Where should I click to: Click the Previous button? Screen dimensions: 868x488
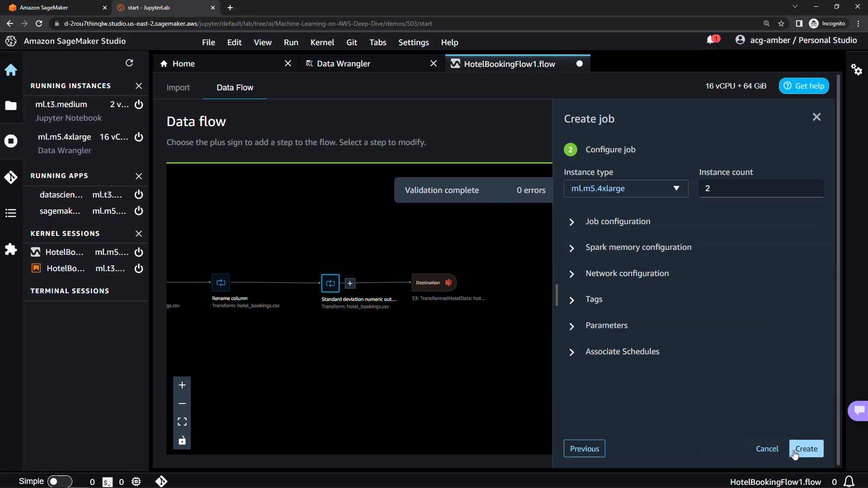pos(584,449)
